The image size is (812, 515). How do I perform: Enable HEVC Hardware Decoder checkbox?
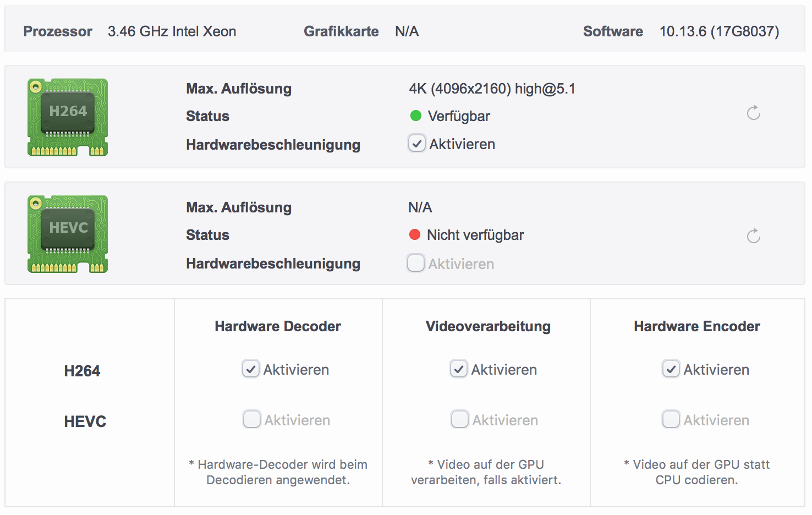(x=252, y=419)
